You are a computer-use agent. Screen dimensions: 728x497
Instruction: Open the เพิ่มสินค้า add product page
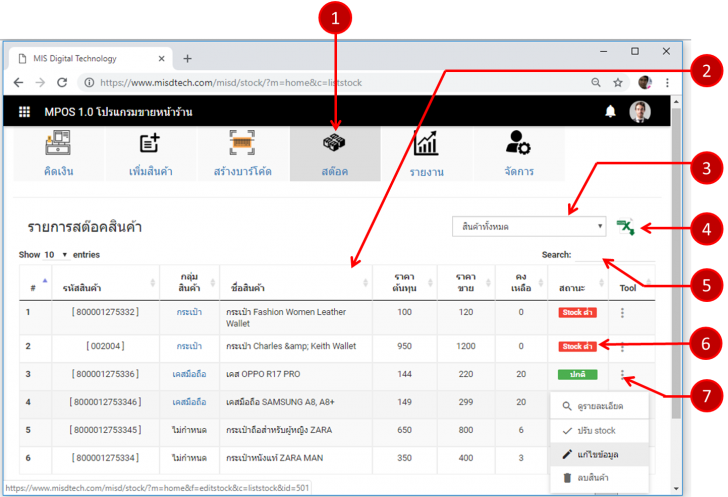[150, 154]
